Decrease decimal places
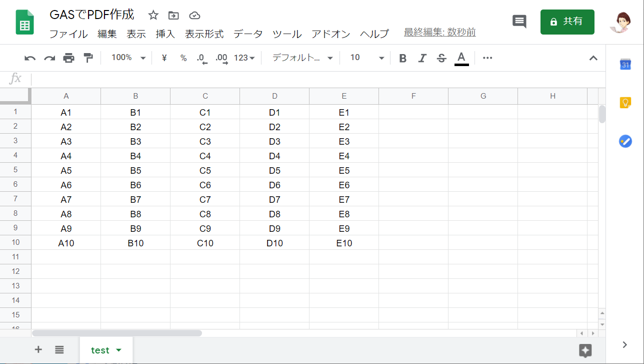Viewport: 644px width, 364px height. coord(202,58)
